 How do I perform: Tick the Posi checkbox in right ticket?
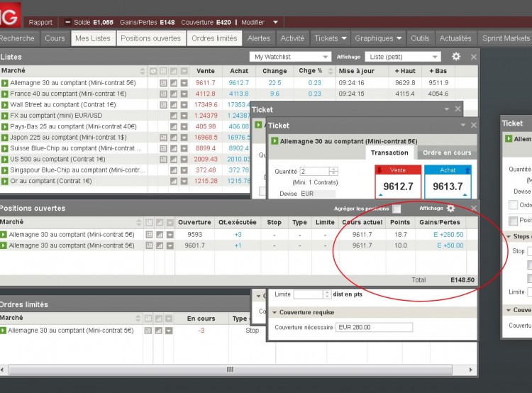tap(513, 221)
